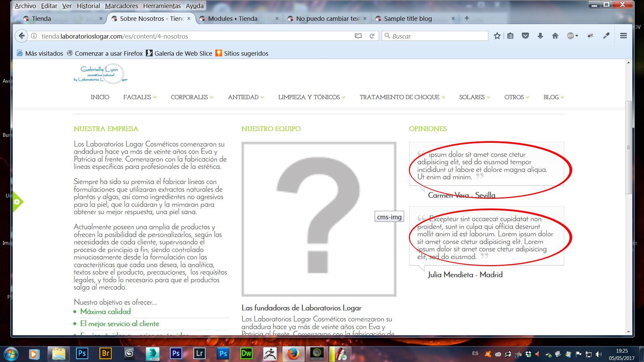Click the Firebug bug icon

pos(590,36)
